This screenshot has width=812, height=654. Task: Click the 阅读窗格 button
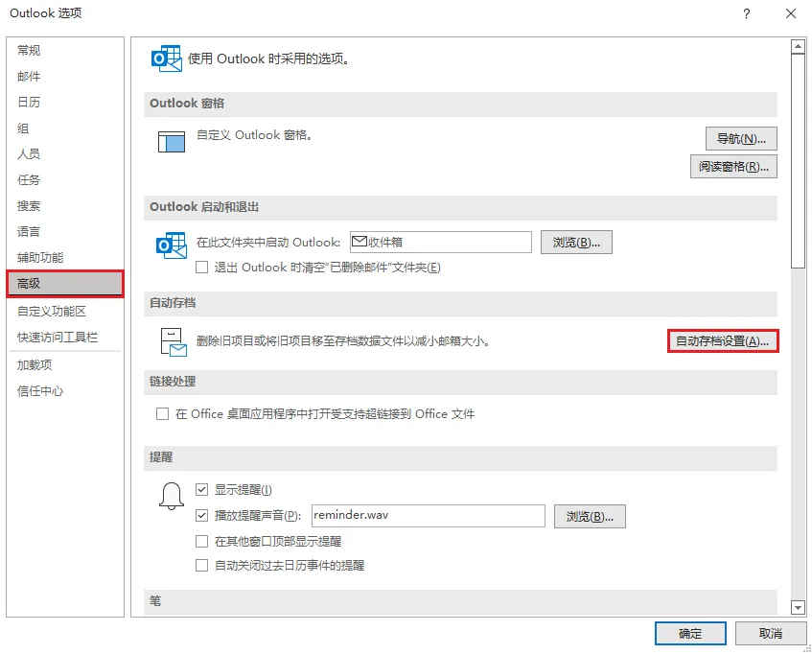(x=733, y=167)
